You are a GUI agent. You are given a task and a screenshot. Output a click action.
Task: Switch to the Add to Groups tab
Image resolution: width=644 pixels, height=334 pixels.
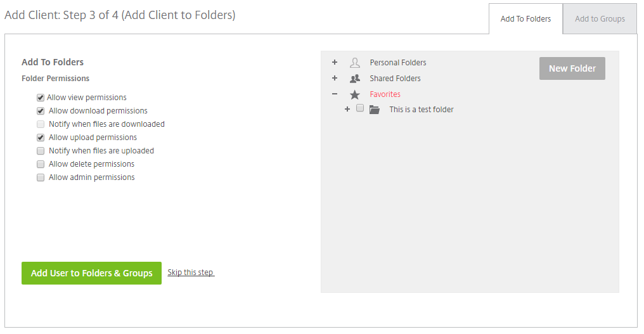(x=600, y=19)
